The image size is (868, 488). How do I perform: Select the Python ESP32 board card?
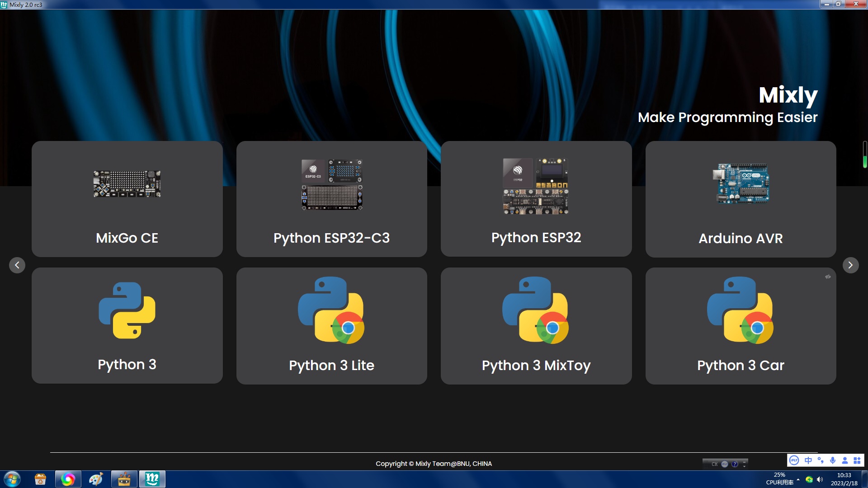click(x=536, y=199)
